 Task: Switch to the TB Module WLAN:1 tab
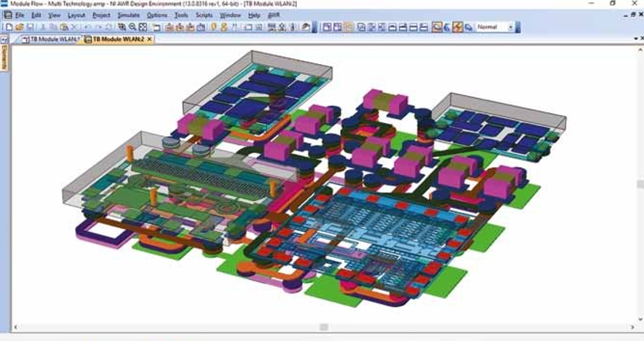[x=49, y=39]
